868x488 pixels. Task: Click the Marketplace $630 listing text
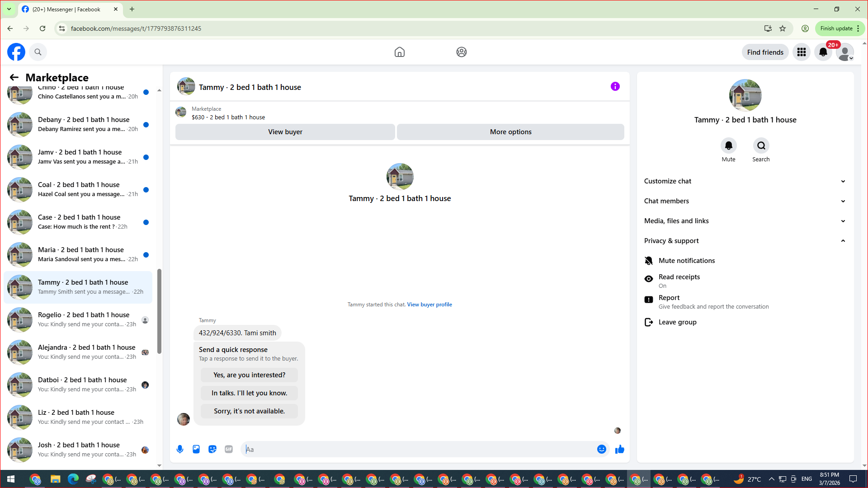click(x=228, y=117)
